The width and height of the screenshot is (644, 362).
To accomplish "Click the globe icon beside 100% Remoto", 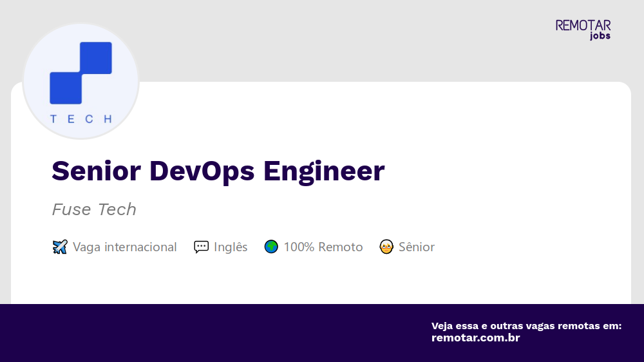I will [271, 247].
